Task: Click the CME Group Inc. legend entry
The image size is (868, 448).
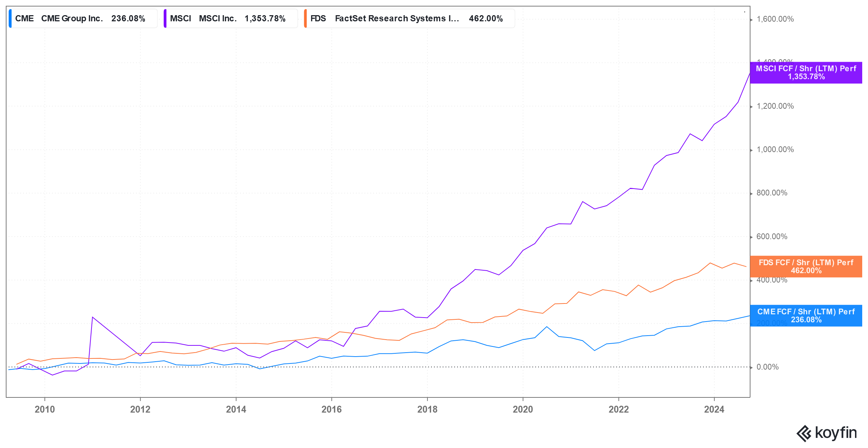Action: click(x=83, y=18)
